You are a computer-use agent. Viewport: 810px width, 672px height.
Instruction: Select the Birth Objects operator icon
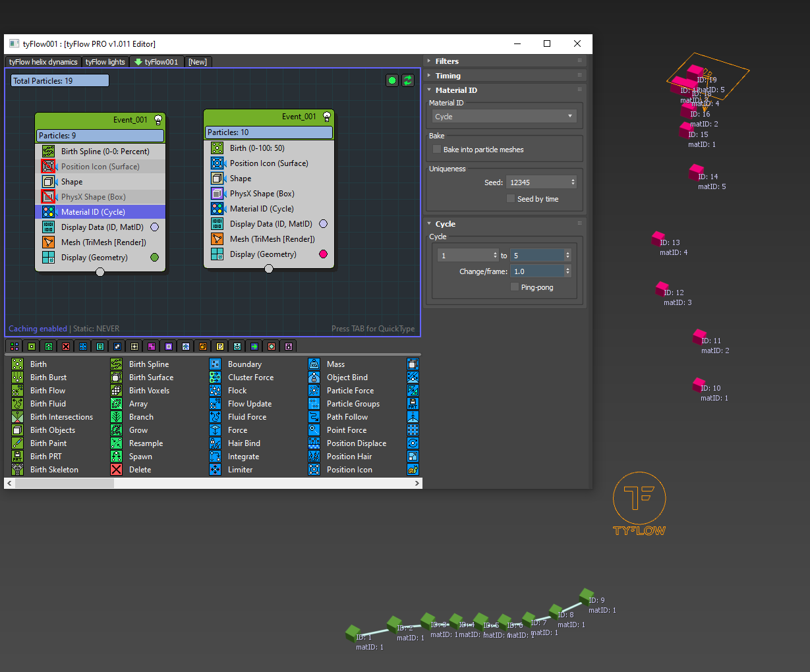pos(18,430)
